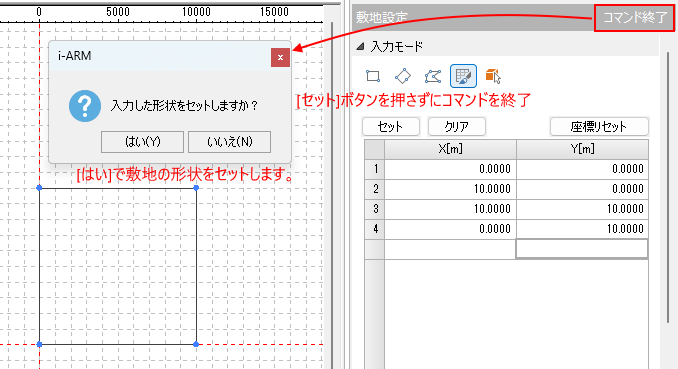Click the 敷地設定 panel title
The image size is (678, 369).
[382, 18]
